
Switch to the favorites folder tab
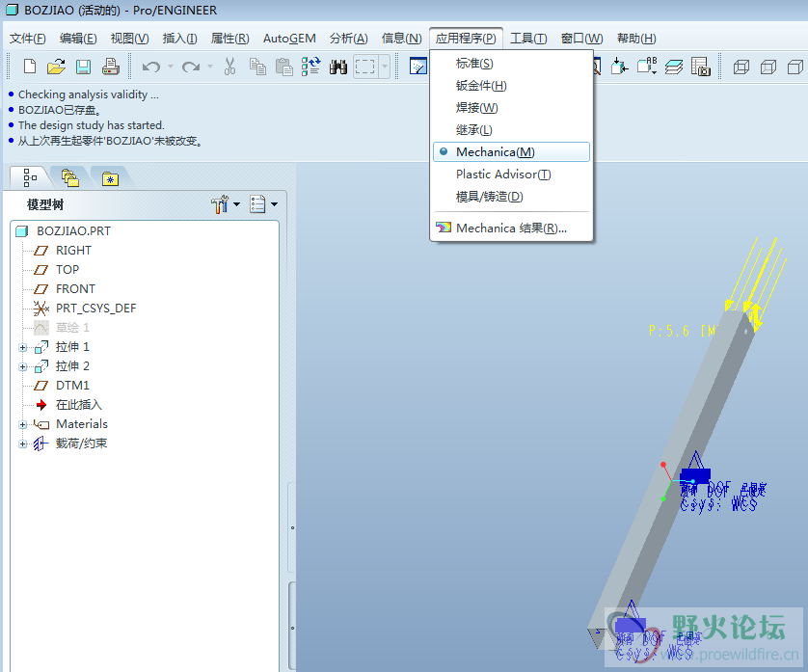[110, 178]
